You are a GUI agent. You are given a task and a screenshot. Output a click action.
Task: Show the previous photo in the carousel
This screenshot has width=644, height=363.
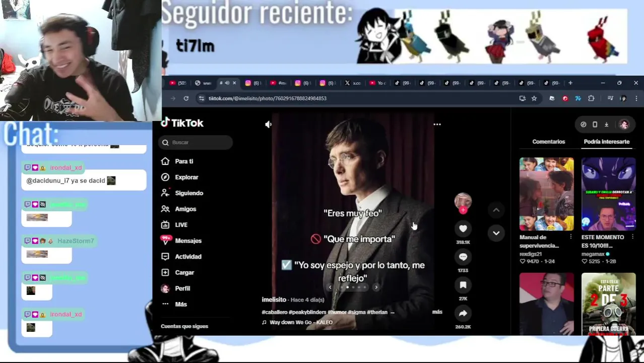pyautogui.click(x=330, y=287)
